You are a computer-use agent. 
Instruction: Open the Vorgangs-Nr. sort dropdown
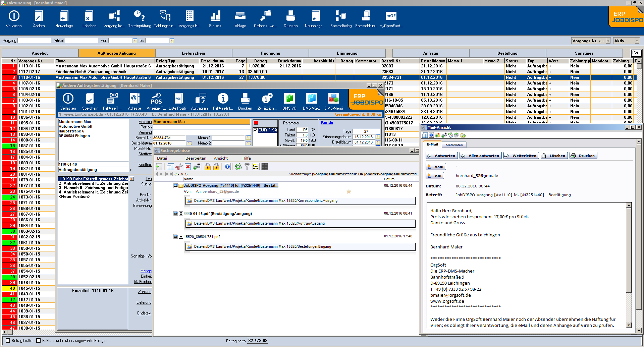pos(608,40)
